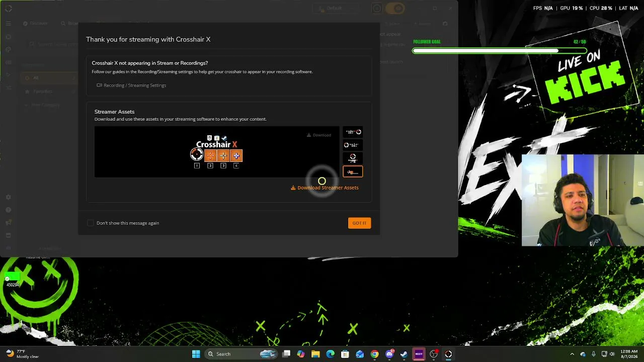Screen dimensions: 644x362
Task: Open the weather widget showing 77°F
Action: point(22,354)
